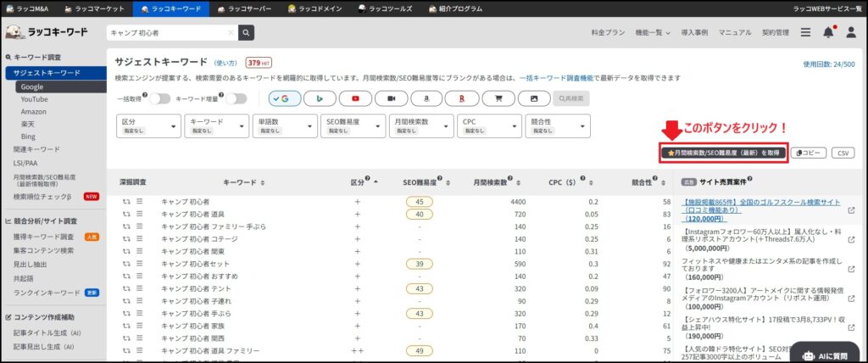Open the 競合性 filter dropdown
Viewport: 868px width, 363px height.
[x=558, y=126]
